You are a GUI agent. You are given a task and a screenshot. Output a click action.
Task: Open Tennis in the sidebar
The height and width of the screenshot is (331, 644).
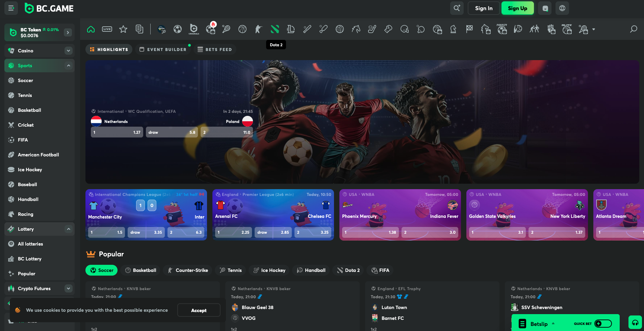click(x=40, y=95)
